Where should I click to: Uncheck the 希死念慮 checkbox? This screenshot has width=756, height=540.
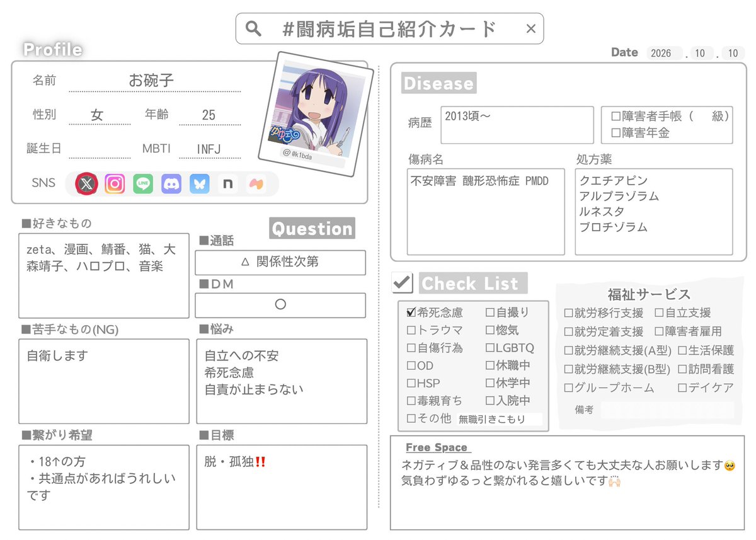coord(411,312)
